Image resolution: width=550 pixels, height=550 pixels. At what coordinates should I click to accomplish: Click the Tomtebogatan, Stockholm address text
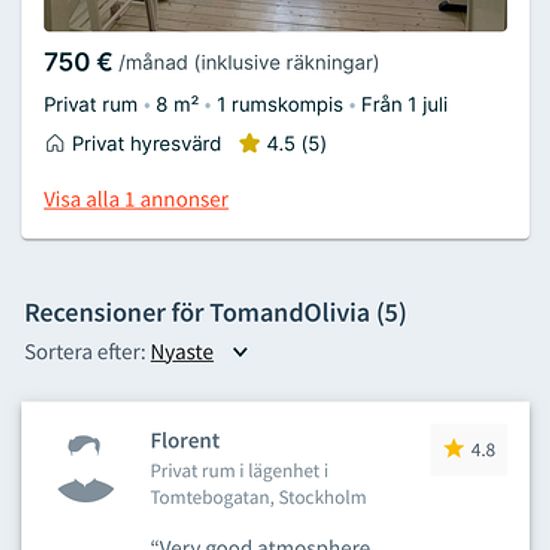259,497
